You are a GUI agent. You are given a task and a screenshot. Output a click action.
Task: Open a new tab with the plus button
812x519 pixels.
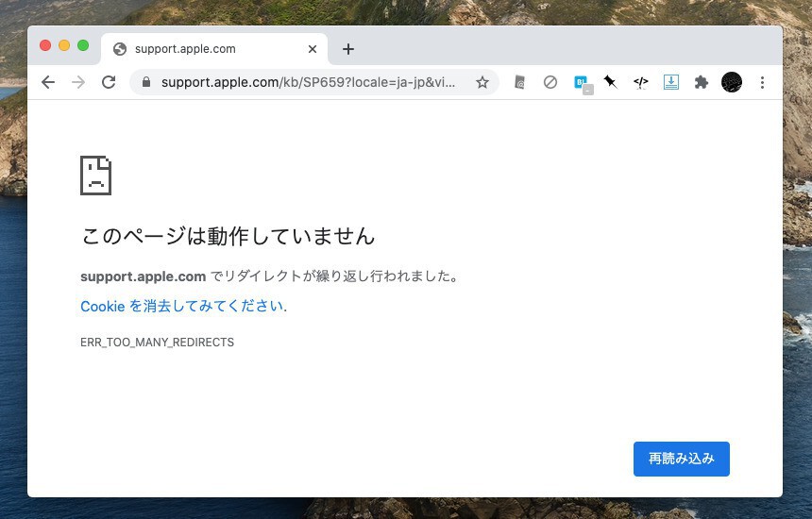[x=348, y=49]
